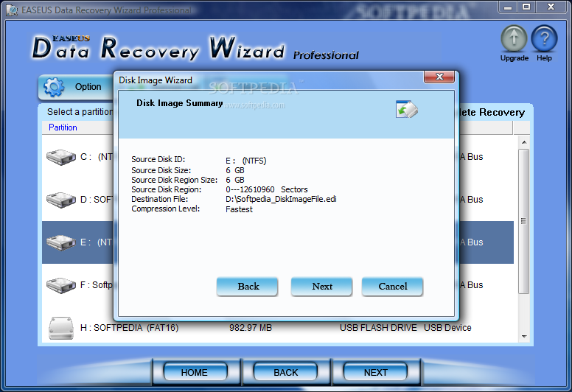Select the C: drive icon
Screen dimensions: 572x392
[x=61, y=157]
